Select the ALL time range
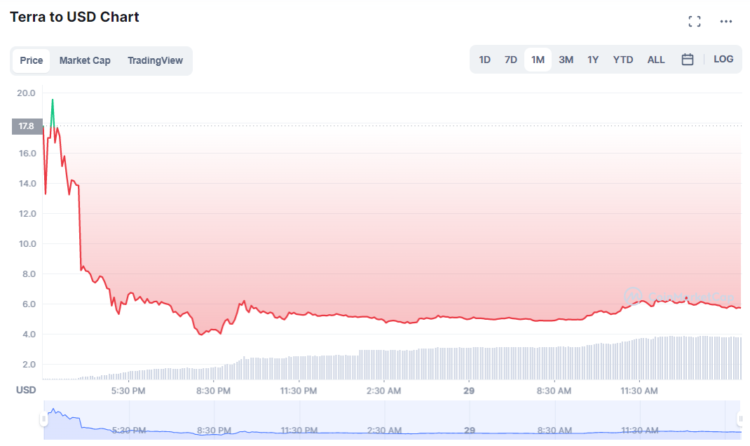This screenshot has width=750, height=446. point(656,60)
